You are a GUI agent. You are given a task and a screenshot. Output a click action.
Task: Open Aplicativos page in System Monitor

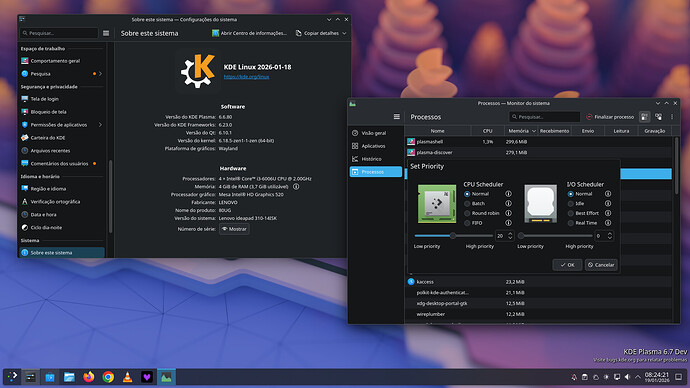[x=375, y=146]
